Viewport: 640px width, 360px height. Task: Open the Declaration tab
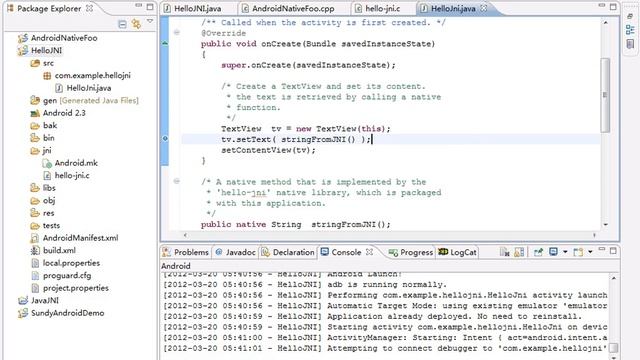point(288,252)
